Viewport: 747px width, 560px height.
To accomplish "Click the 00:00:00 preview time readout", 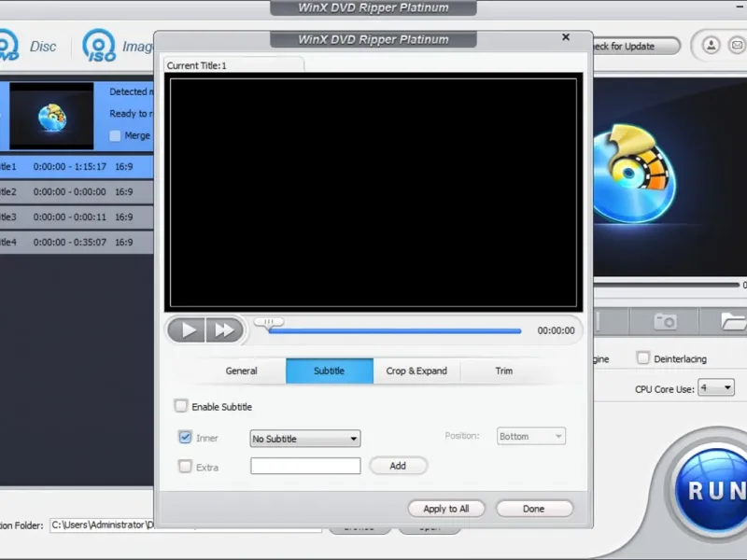I will 556,330.
